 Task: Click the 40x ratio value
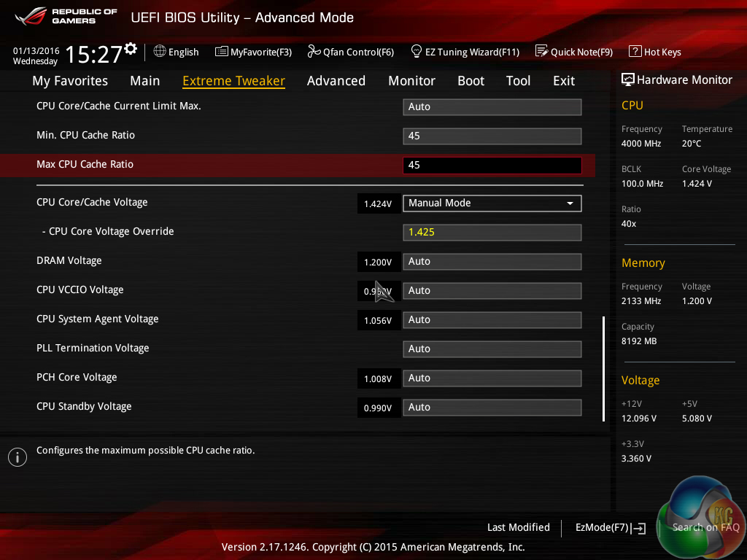(x=629, y=224)
